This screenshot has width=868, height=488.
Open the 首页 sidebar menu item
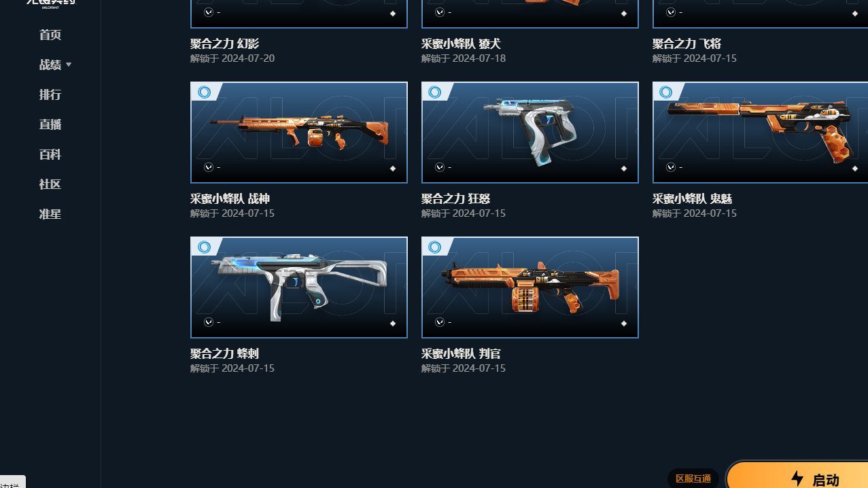coord(50,35)
